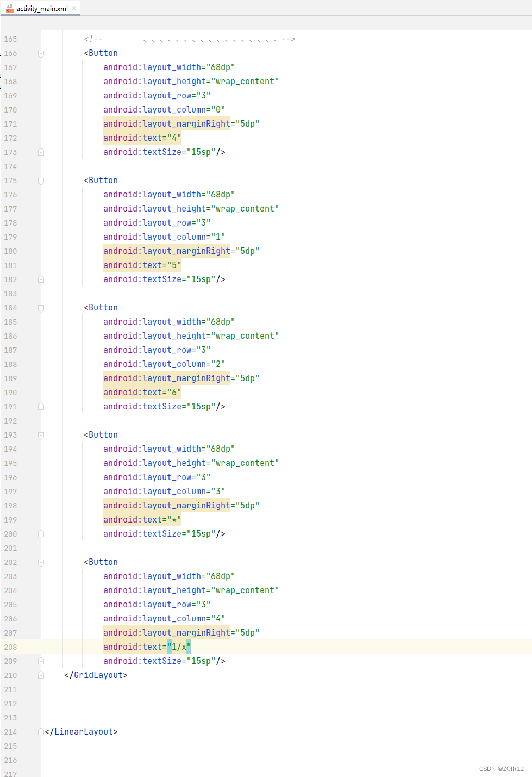
Task: Click line number 212 in gutter
Action: click(x=10, y=704)
